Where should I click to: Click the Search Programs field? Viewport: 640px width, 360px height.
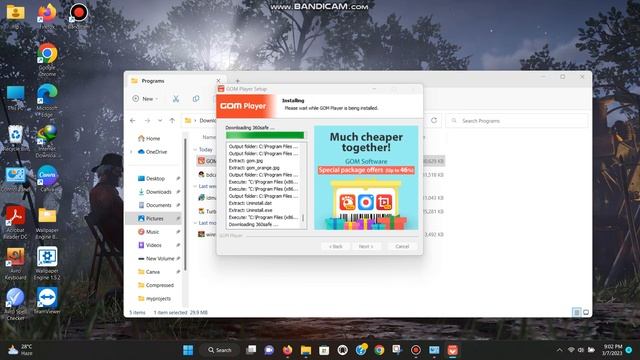tap(517, 121)
